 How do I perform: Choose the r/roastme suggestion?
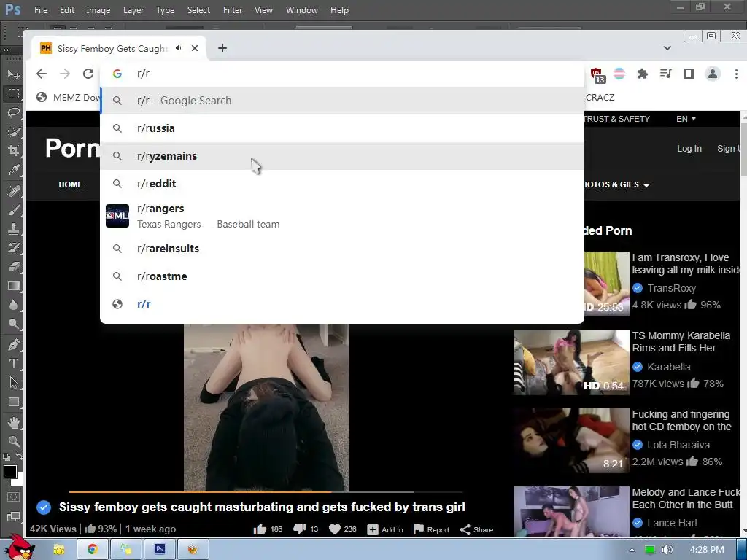coord(342,276)
